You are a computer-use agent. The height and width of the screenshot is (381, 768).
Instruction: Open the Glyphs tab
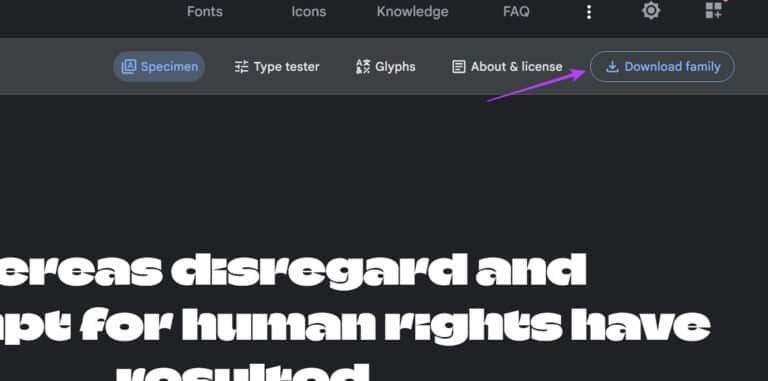[x=385, y=67]
